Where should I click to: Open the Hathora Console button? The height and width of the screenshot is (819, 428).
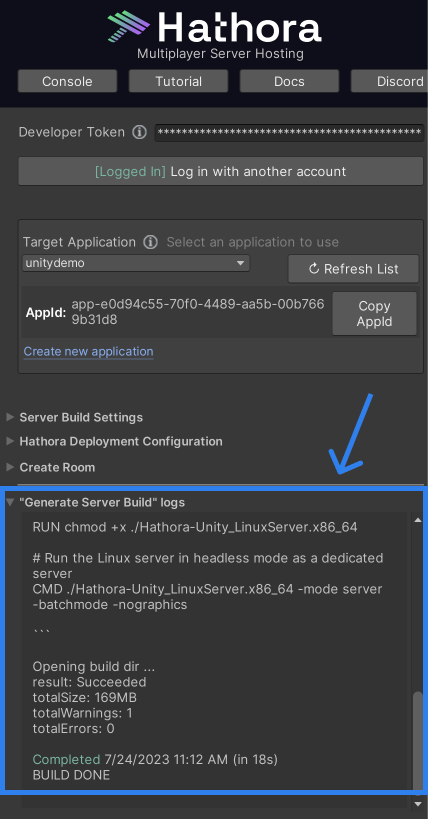(67, 81)
